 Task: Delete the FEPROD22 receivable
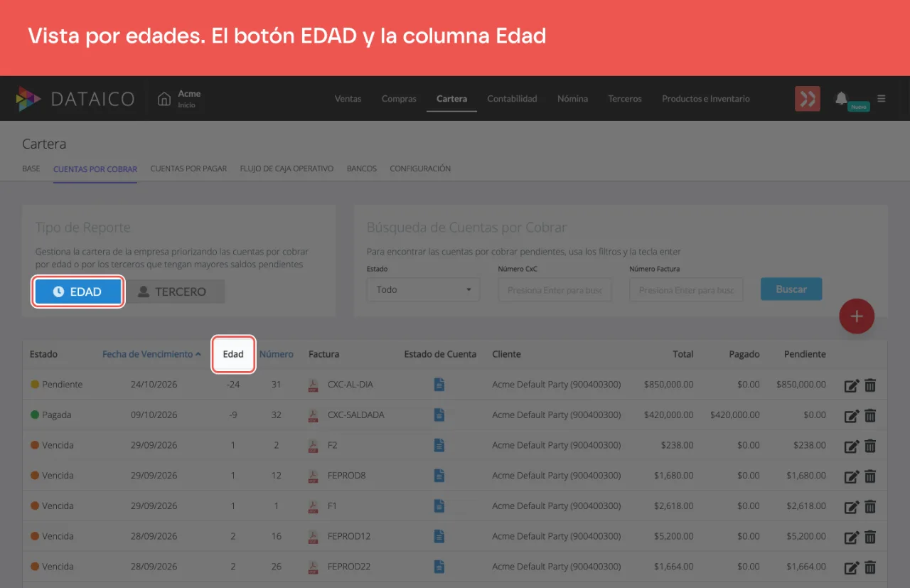point(870,567)
